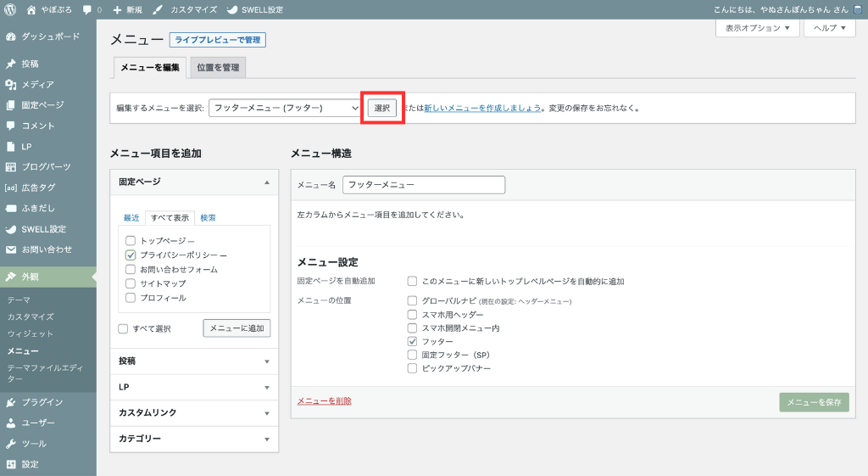Switch to the 検索 tab
The height and width of the screenshot is (476, 868).
coord(209,218)
